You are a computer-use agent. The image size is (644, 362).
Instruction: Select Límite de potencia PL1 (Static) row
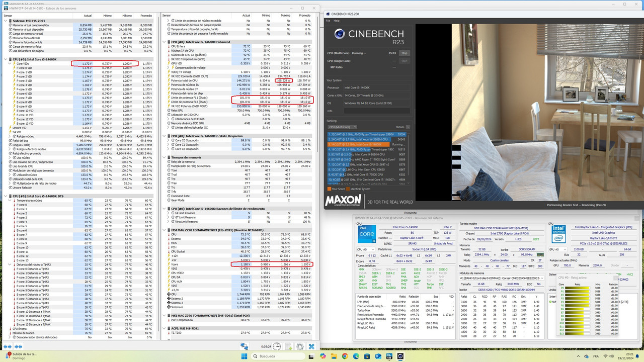[x=238, y=98]
